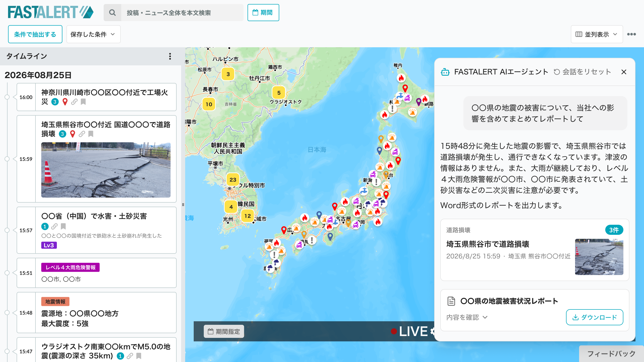The height and width of the screenshot is (362, 644).
Task: Reset the AI agent conversation
Action: (x=582, y=72)
